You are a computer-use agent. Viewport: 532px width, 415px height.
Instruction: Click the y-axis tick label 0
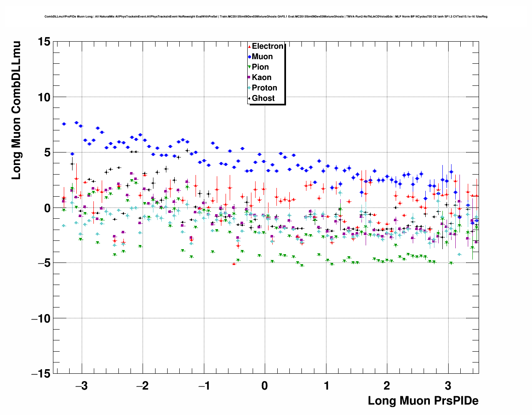(47, 208)
